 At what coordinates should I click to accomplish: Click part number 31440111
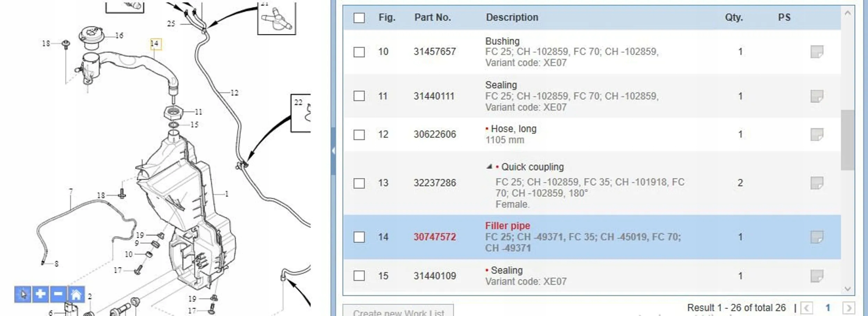434,96
